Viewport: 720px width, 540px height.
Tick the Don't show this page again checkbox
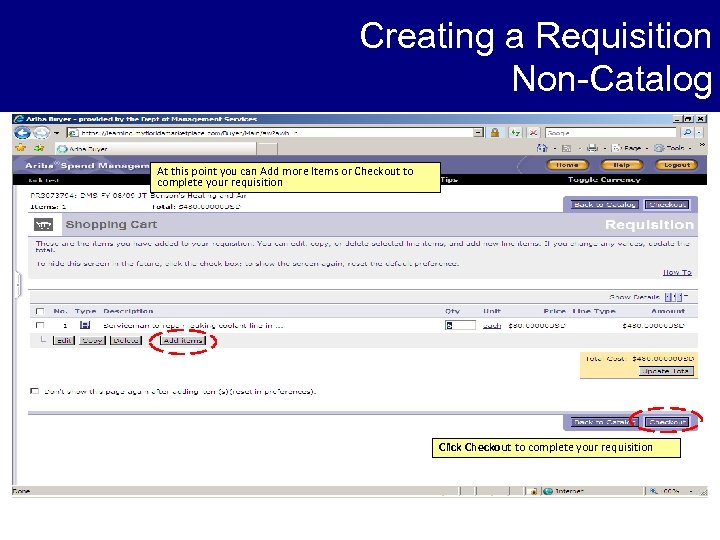pyautogui.click(x=34, y=391)
